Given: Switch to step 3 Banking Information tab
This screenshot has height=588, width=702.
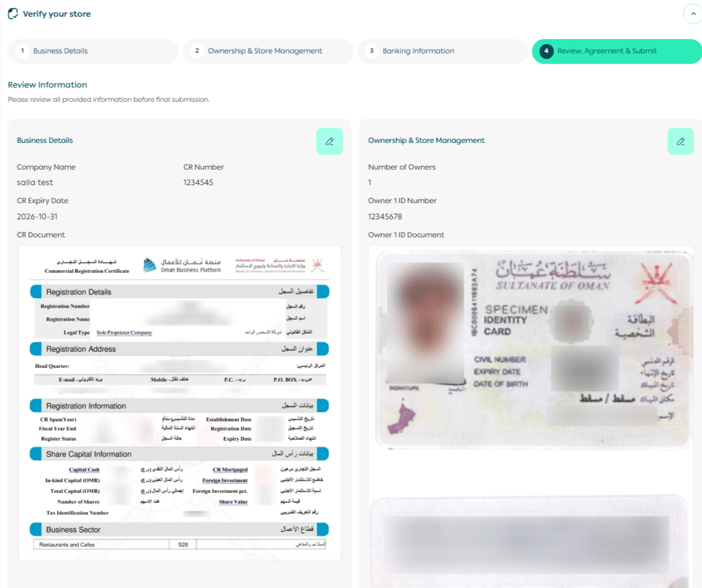Looking at the screenshot, I should [442, 51].
